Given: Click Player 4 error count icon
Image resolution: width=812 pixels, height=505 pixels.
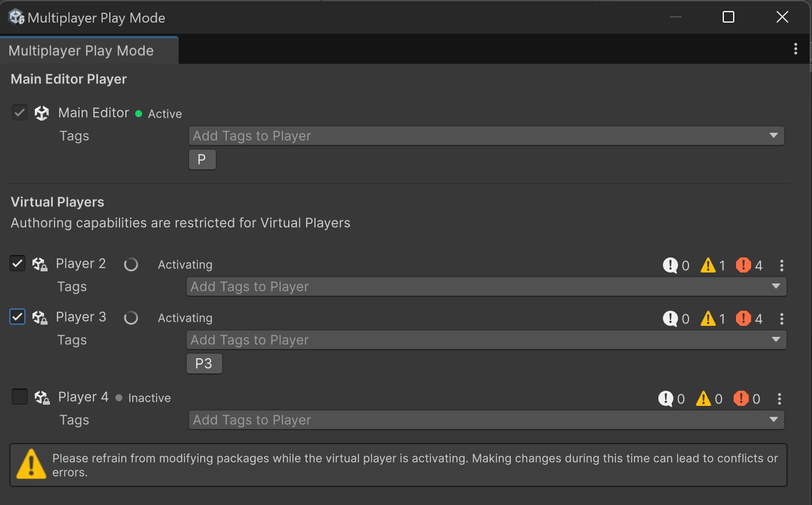Looking at the screenshot, I should (741, 398).
